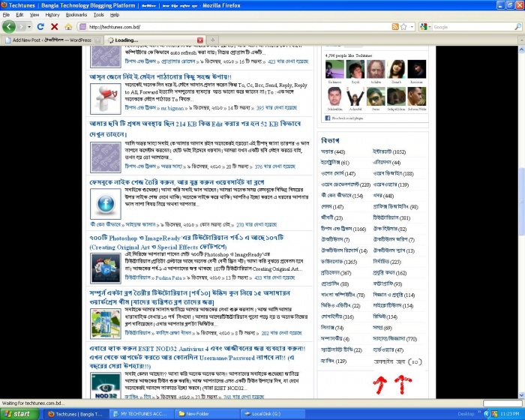Open the post title mentioning 214 KB and 52 KB
525x420 pixels.
(x=195, y=129)
